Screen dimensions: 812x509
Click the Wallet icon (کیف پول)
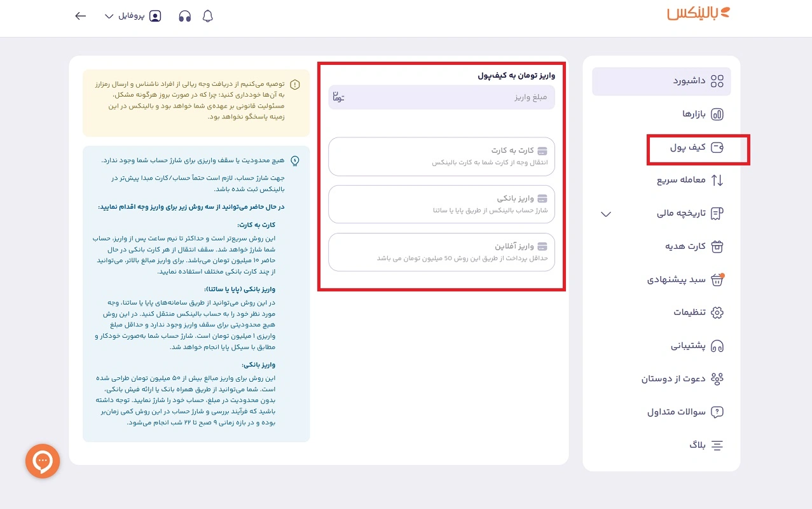717,148
